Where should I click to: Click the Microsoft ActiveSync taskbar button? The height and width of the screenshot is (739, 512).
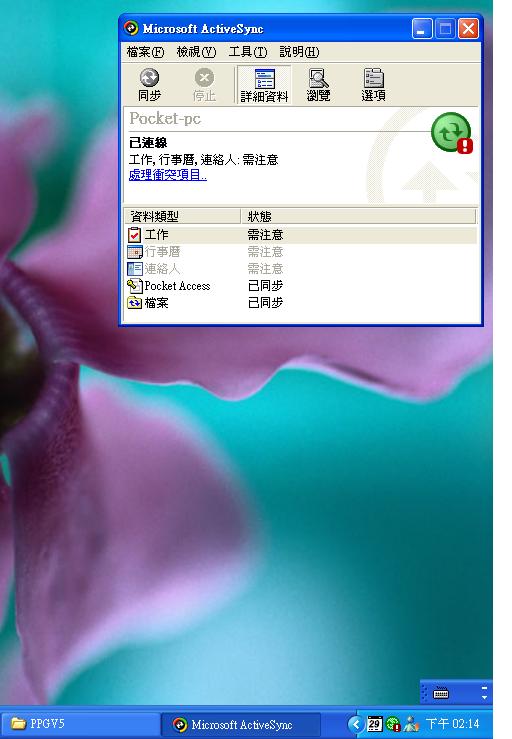pos(241,724)
